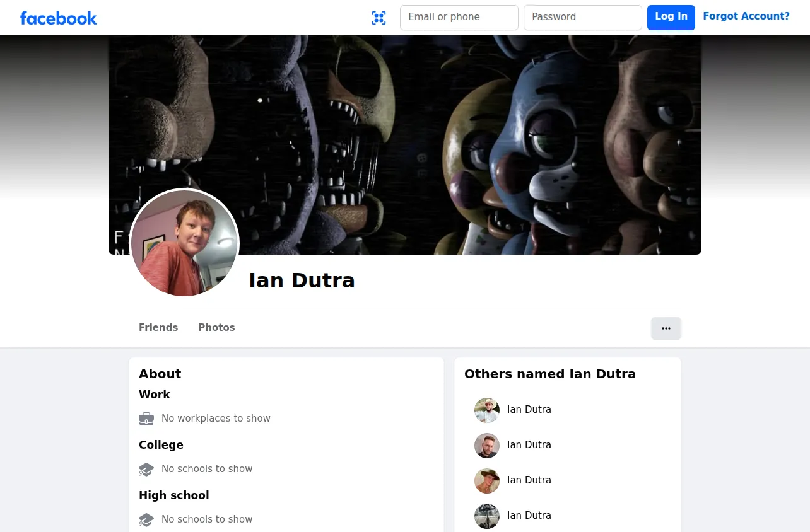
Task: Click the 'Others named Ian Dutra' heading
Action: 550,374
